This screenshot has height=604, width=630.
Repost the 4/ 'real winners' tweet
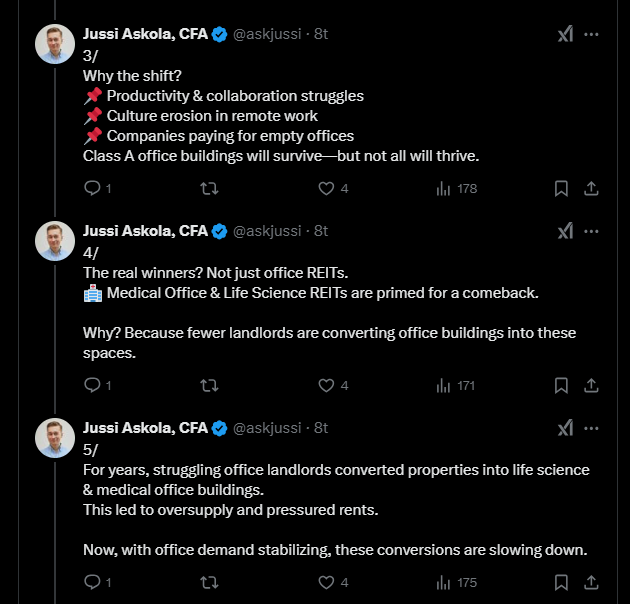pos(209,385)
